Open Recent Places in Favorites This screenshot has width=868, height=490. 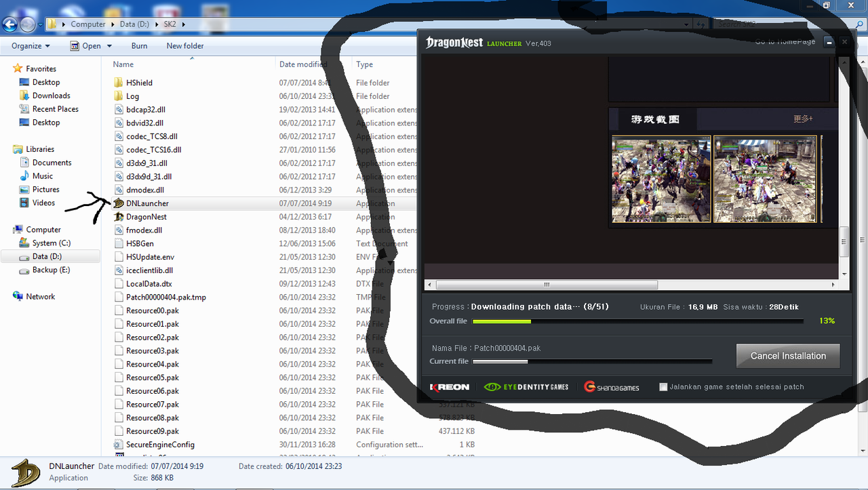click(55, 109)
